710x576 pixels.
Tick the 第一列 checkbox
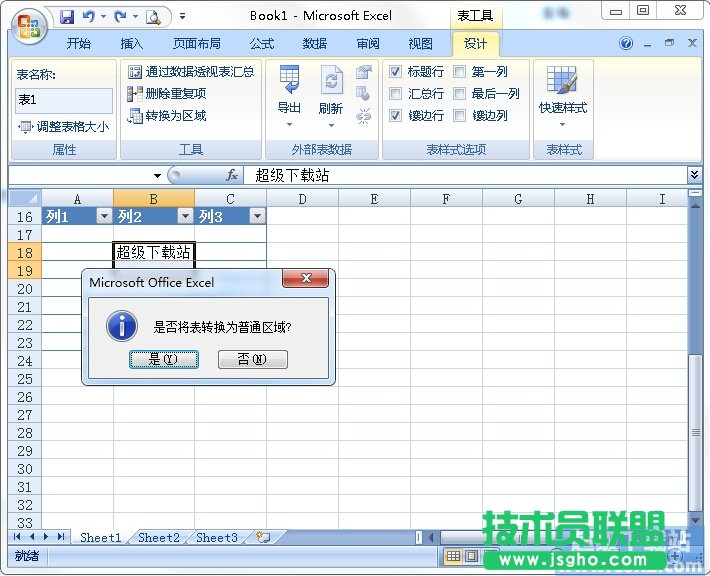[460, 72]
